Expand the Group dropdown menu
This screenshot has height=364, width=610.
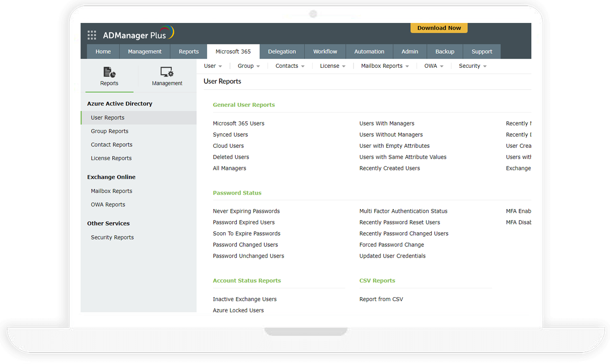coord(249,66)
